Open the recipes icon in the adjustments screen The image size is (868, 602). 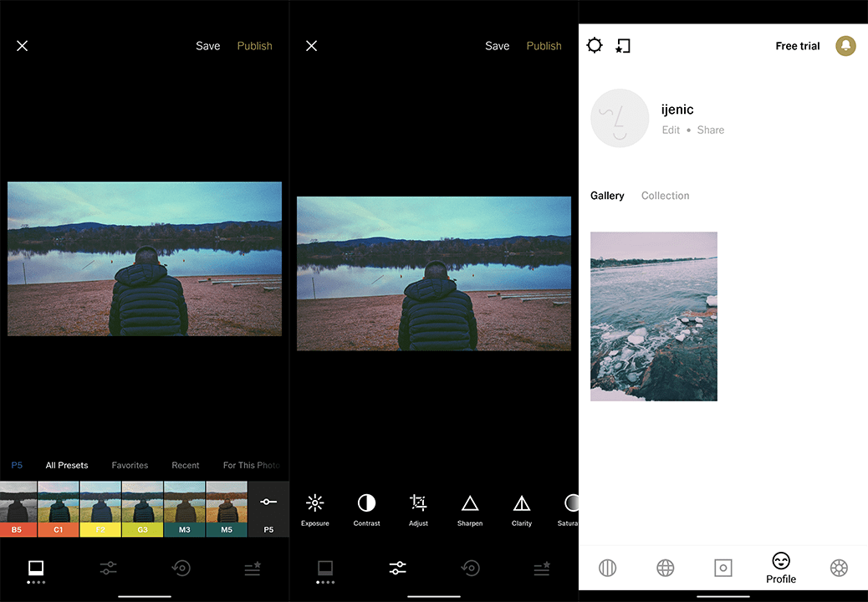click(x=543, y=569)
